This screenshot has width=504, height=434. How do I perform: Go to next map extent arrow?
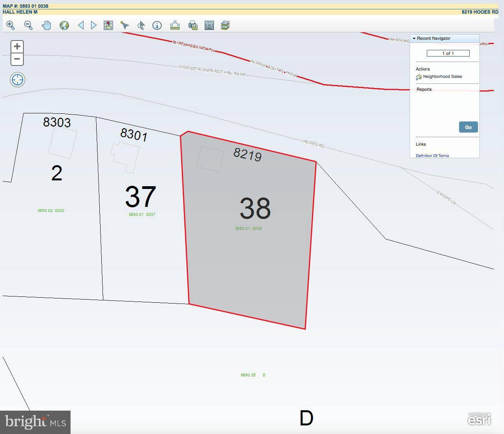pos(94,25)
